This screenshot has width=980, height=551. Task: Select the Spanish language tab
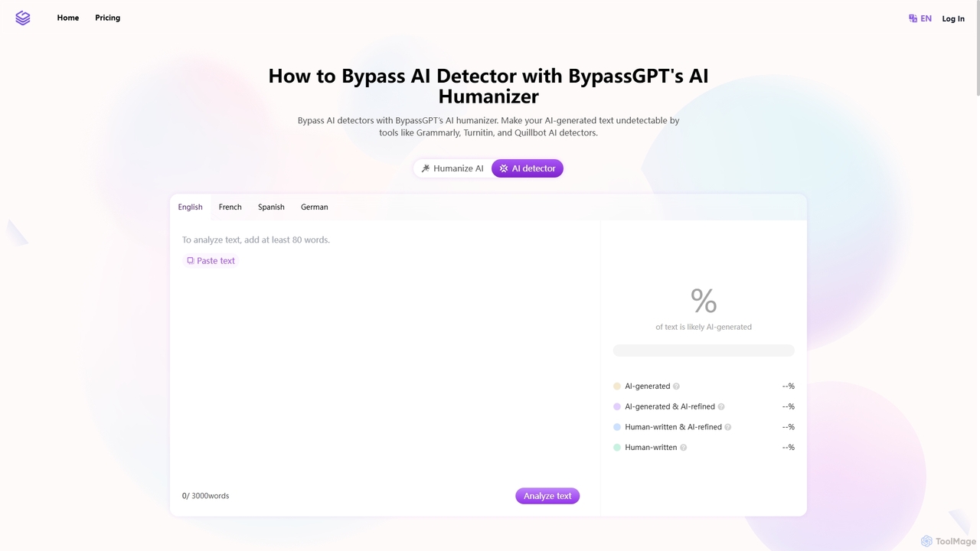tap(271, 207)
